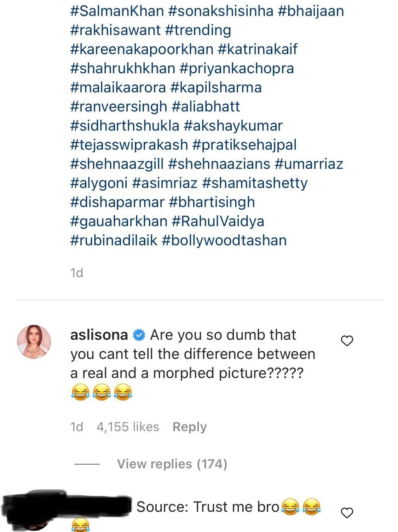Screen dimensions: 398x532
Task: Open the #bollywoodtashan hashtag
Action: click(x=224, y=240)
